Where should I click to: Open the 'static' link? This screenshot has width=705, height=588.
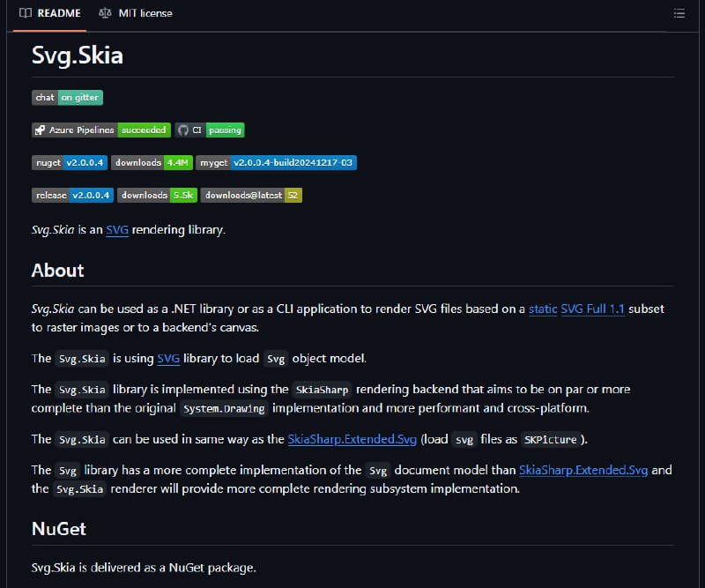[543, 309]
